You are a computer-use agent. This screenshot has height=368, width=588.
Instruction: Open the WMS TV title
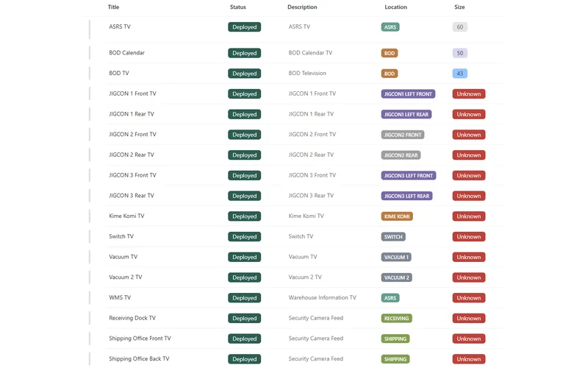(x=120, y=298)
